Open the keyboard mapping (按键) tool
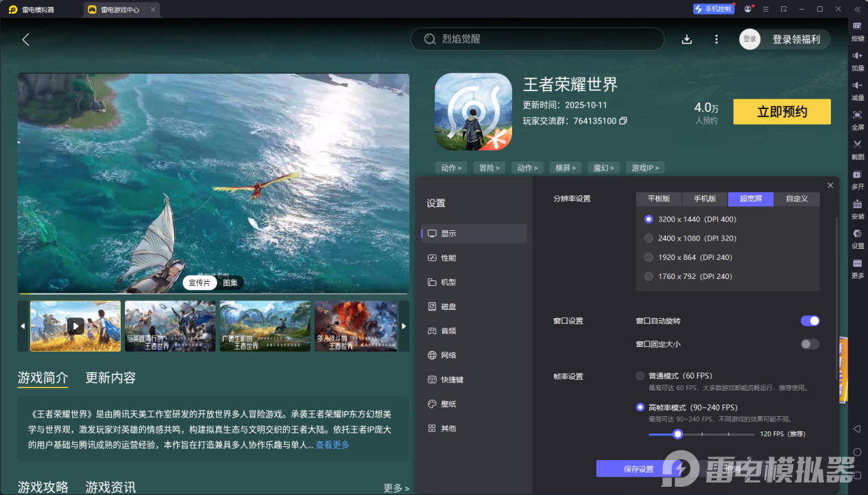This screenshot has height=495, width=868. click(857, 32)
